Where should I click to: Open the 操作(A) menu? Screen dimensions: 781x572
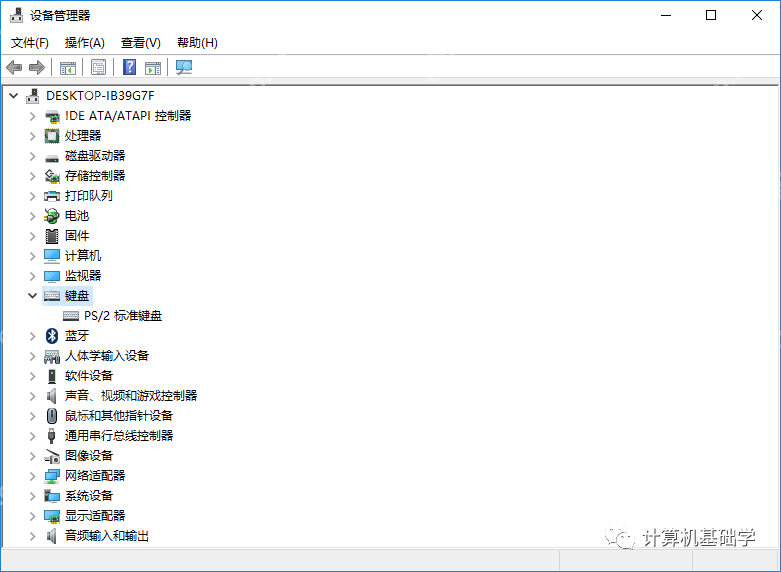[85, 43]
